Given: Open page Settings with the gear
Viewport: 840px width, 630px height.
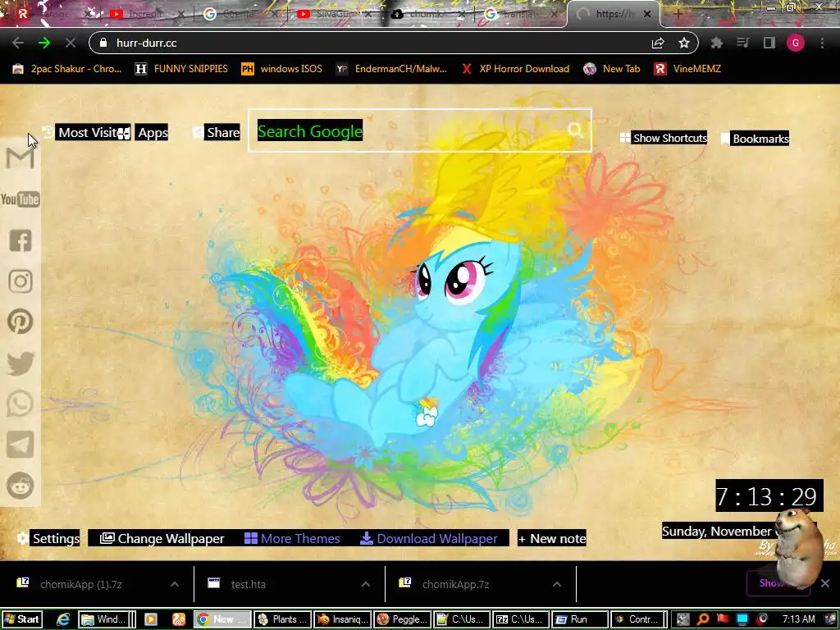Looking at the screenshot, I should click(x=48, y=538).
